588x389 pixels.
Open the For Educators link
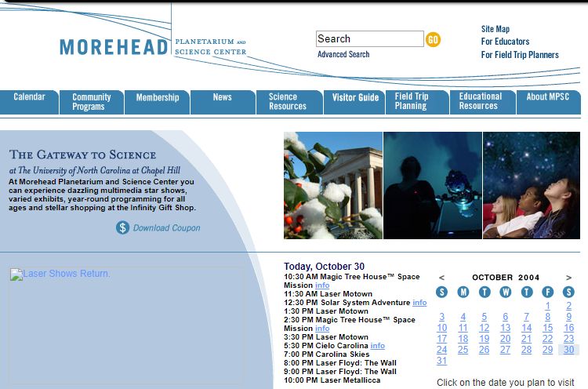point(505,42)
